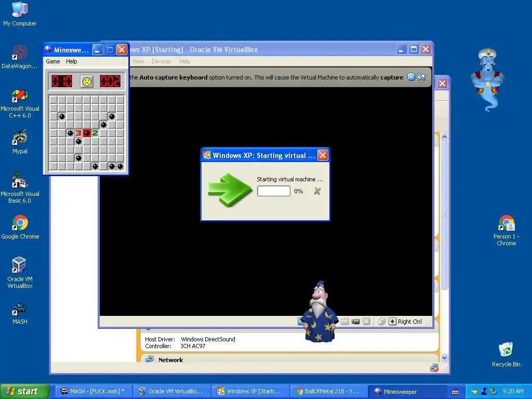Click the Host Driver Windows DirectSound value
Screen dimensions: 532x399
pyautogui.click(x=208, y=339)
